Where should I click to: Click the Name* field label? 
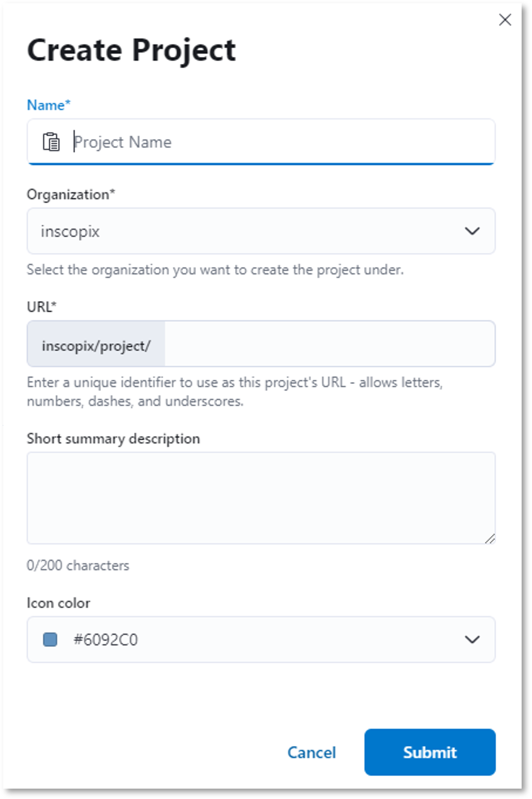49,105
